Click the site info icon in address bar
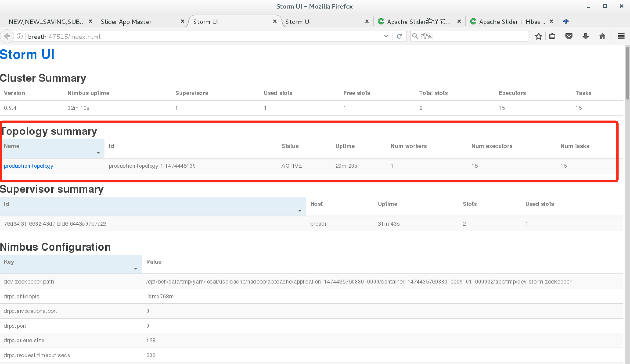630x364 pixels. pyautogui.click(x=20, y=36)
